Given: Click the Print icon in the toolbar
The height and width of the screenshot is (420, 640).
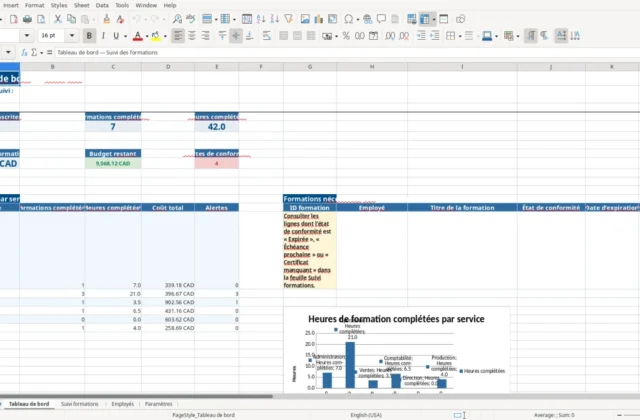Looking at the screenshot, I should point(27,19).
